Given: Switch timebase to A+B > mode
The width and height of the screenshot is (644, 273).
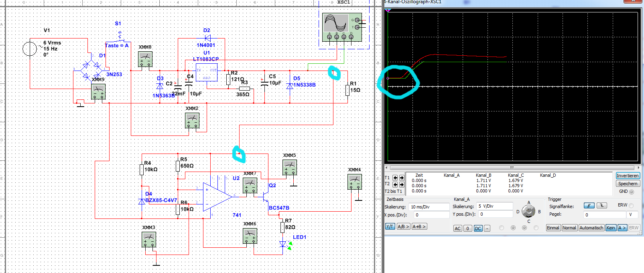Looking at the screenshot, I should pos(419,226).
